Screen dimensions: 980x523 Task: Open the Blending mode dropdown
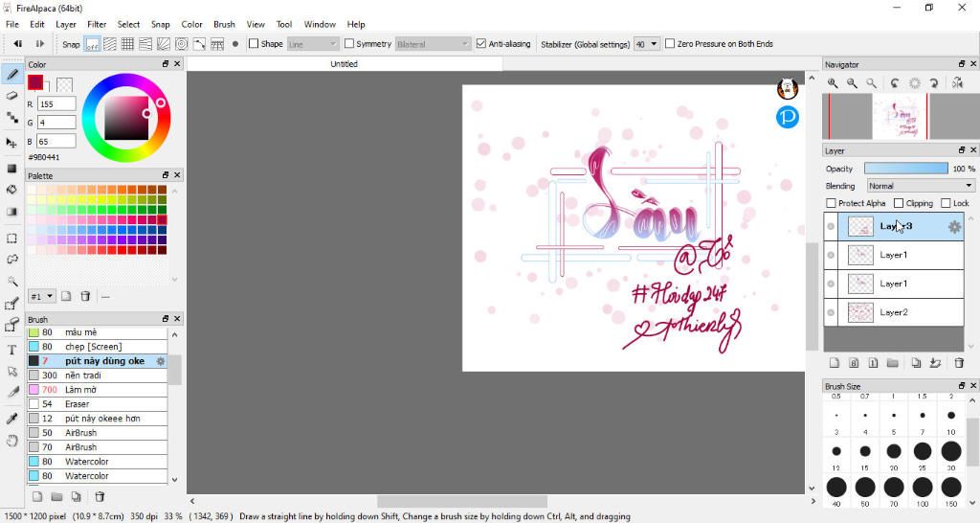[x=920, y=186]
